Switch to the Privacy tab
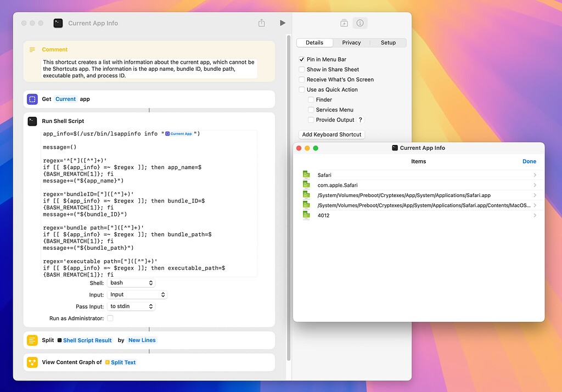The image size is (562, 392). [x=351, y=42]
